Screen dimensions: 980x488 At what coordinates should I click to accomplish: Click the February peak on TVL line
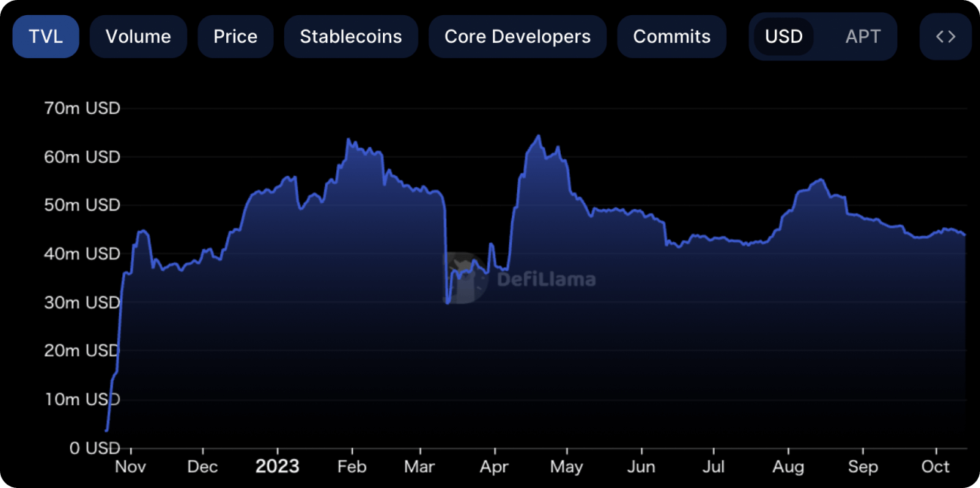[348, 140]
